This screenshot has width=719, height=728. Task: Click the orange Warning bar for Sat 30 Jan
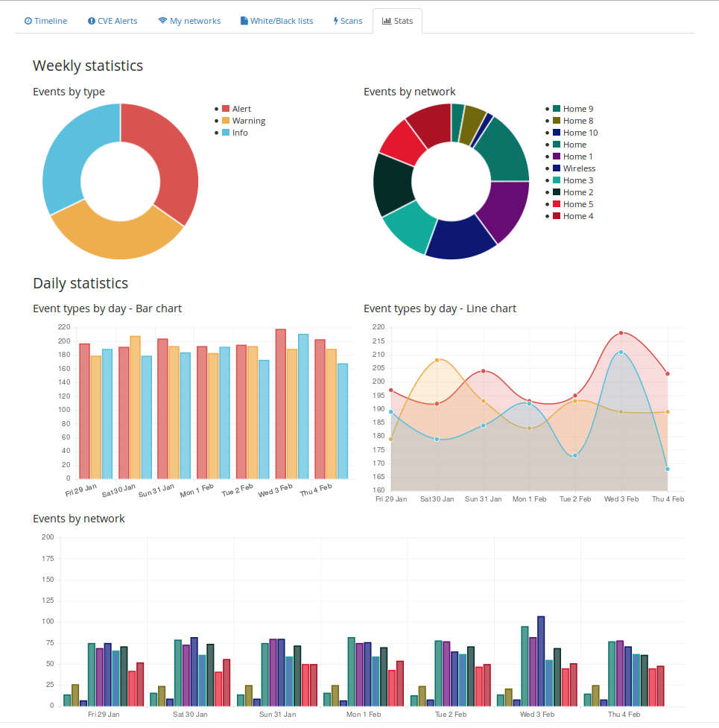click(135, 407)
